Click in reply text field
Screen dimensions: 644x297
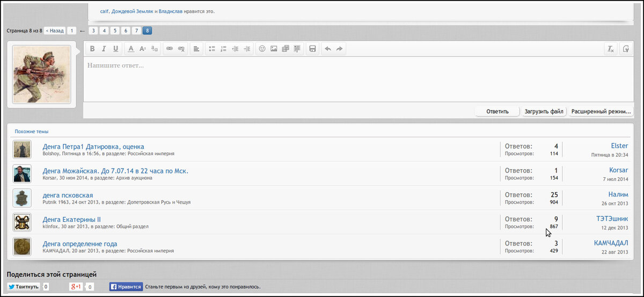point(354,81)
